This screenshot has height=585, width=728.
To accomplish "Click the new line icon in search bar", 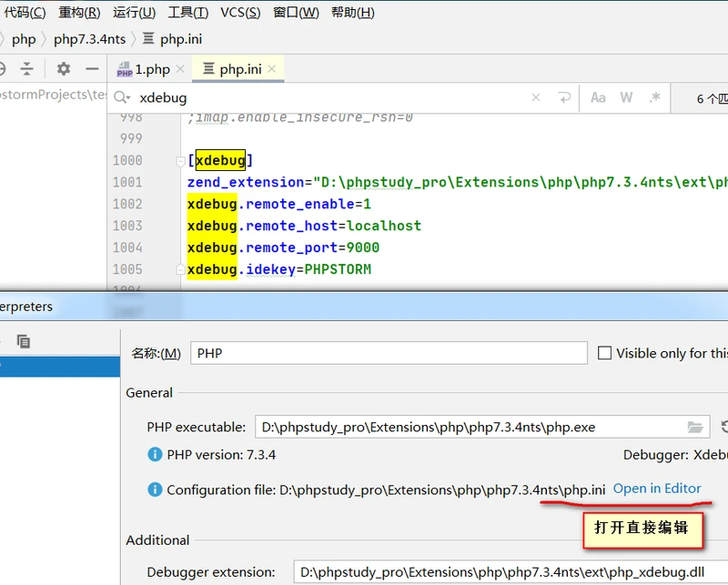I will [x=564, y=97].
